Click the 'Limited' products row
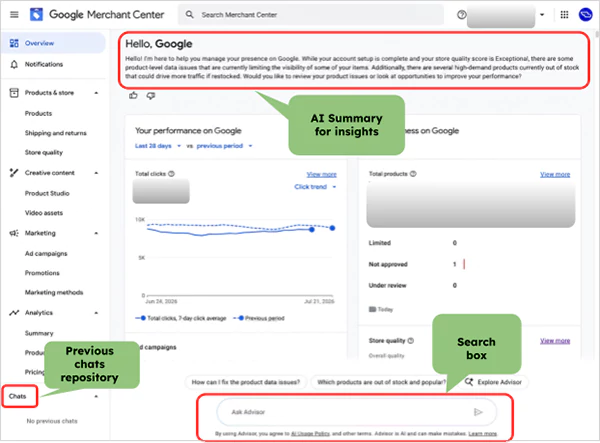 tap(412, 243)
